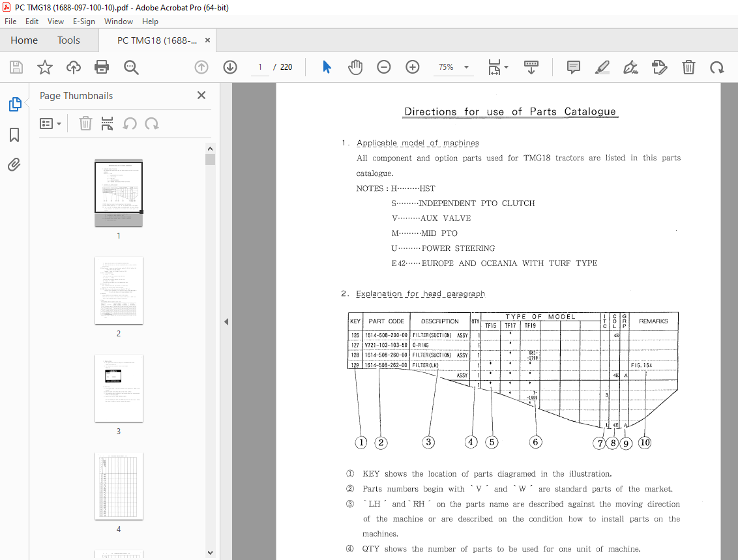Click part code 1614-508-200-00 cell
The width and height of the screenshot is (738, 560).
click(386, 336)
